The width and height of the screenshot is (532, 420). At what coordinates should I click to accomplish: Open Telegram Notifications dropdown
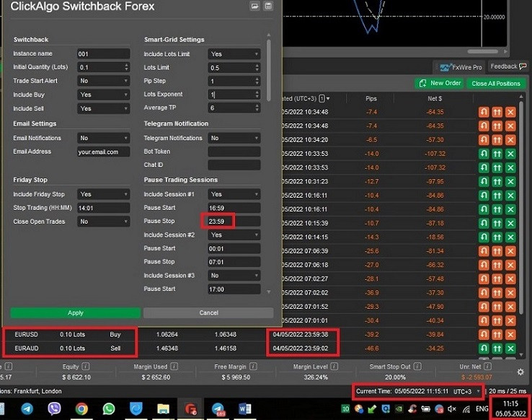coord(234,138)
